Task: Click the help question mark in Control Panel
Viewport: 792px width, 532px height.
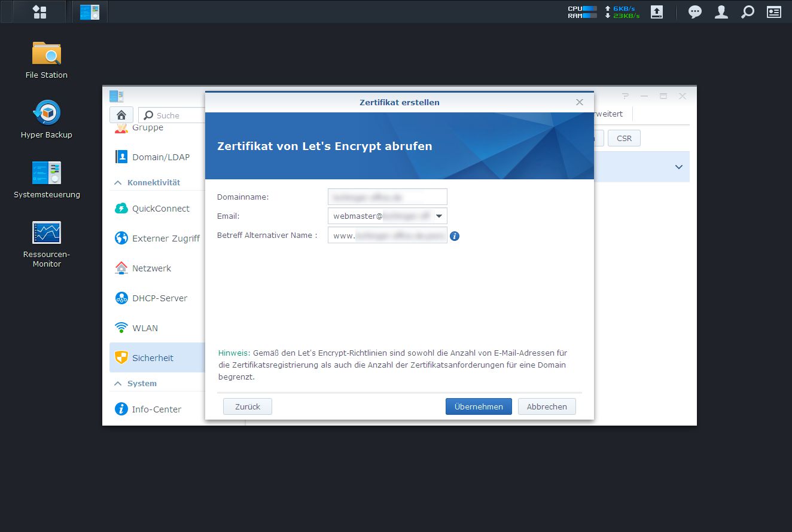Action: tap(626, 96)
